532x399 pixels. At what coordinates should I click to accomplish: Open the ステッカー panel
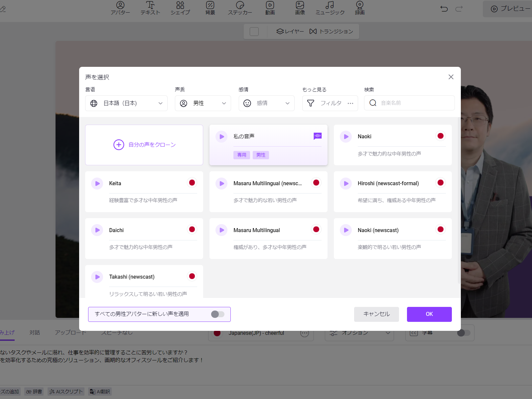240,8
